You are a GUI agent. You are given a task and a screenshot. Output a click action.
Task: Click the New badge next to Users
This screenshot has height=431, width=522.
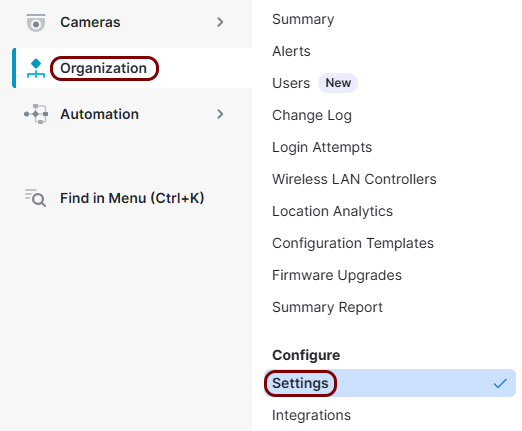(338, 83)
